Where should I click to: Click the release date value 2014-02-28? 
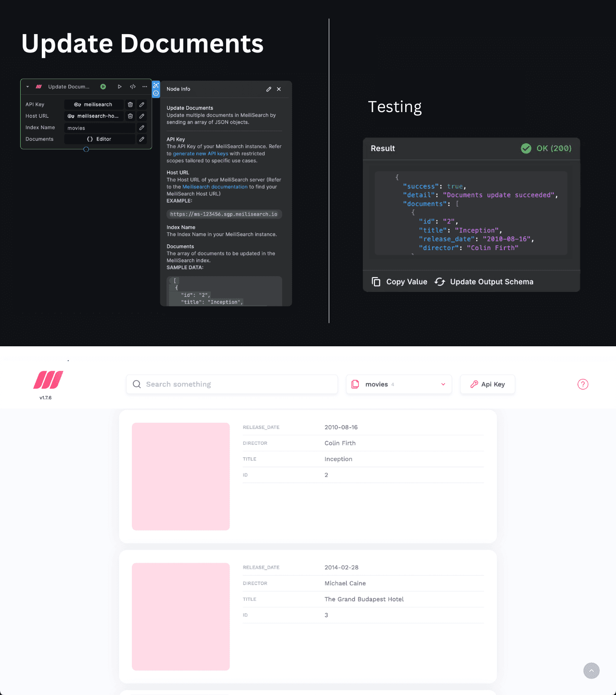point(342,568)
